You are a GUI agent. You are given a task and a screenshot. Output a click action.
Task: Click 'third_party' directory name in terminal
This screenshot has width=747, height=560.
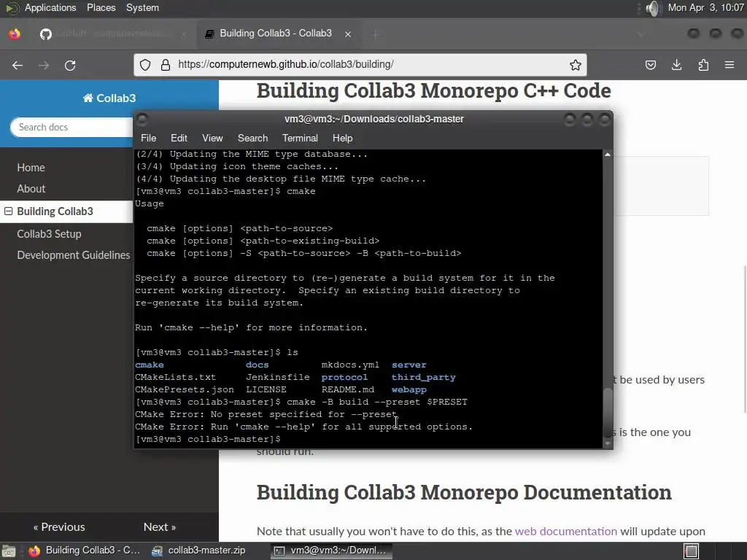[x=424, y=377]
